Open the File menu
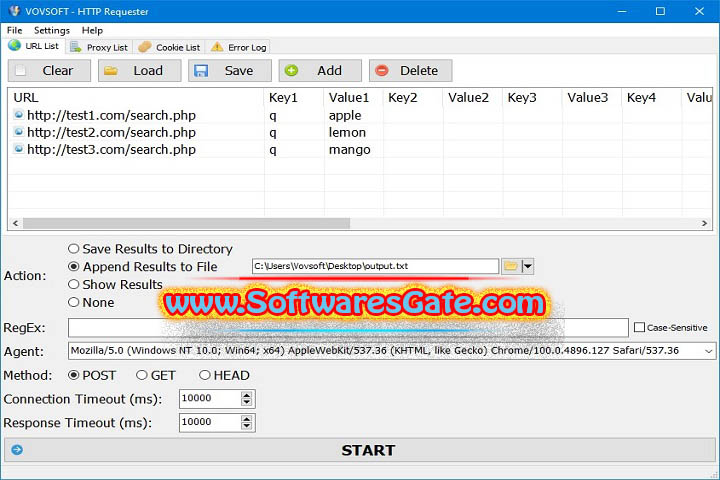The height and width of the screenshot is (480, 720). (x=14, y=30)
